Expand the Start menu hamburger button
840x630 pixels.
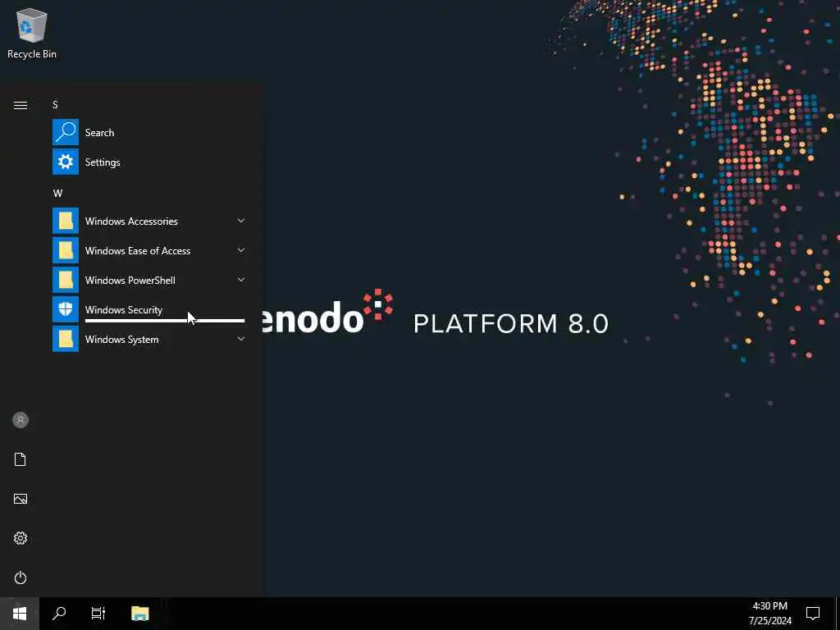(21, 105)
